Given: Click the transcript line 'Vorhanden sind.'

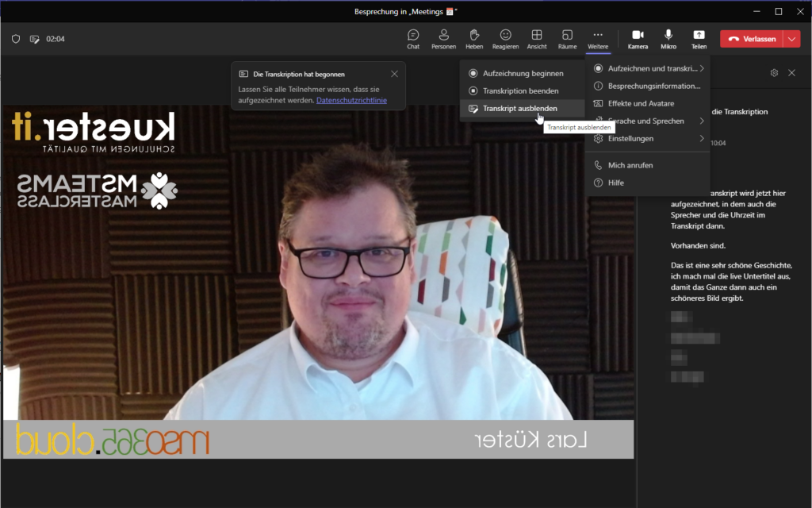Looking at the screenshot, I should 698,246.
